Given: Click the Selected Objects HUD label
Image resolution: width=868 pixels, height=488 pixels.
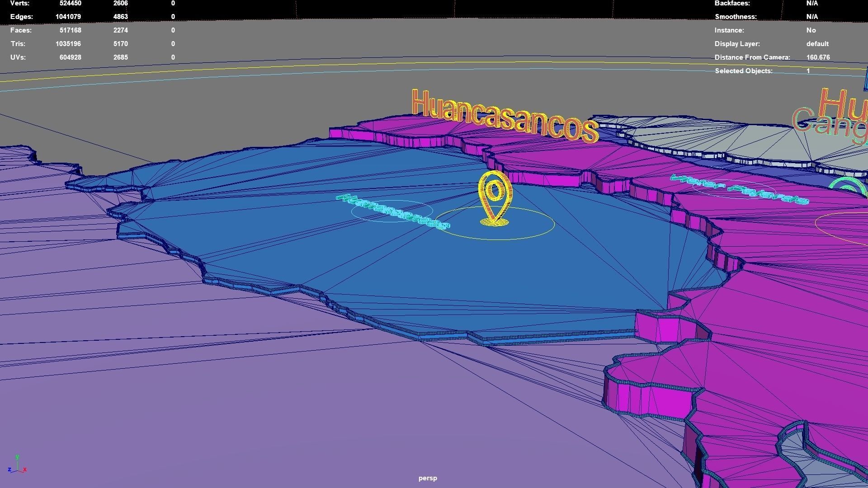Looking at the screenshot, I should [743, 71].
